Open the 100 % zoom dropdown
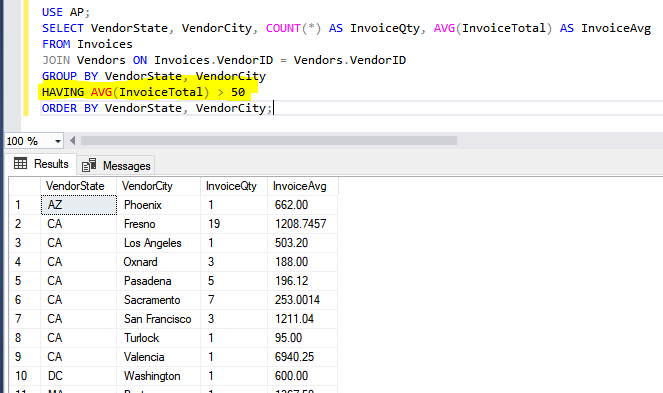This screenshot has width=663, height=393. (x=58, y=141)
